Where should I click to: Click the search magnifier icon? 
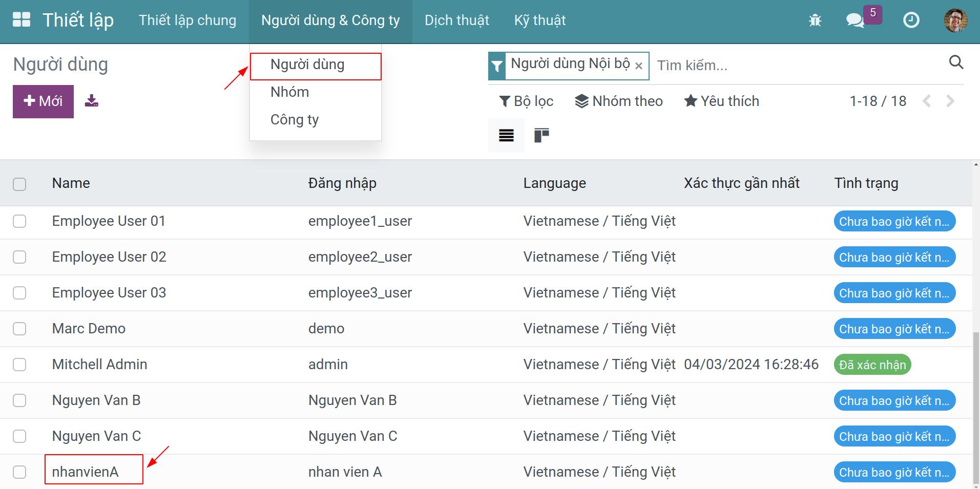[x=956, y=62]
